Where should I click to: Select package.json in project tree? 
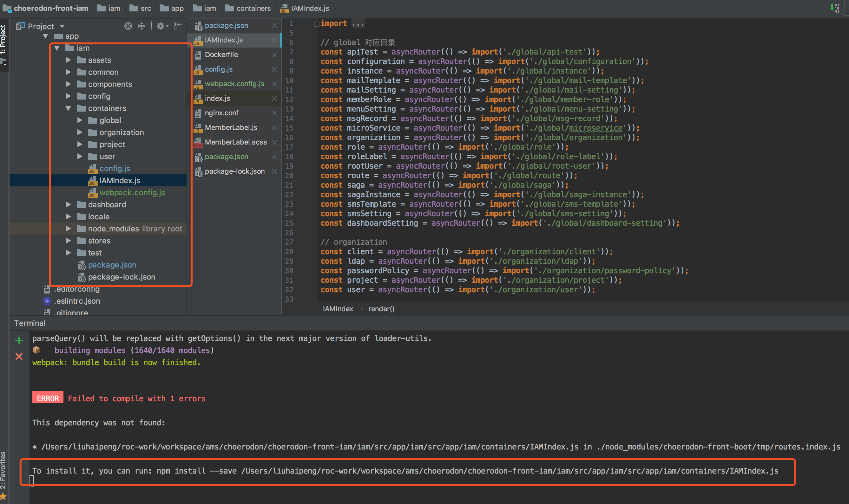112,265
